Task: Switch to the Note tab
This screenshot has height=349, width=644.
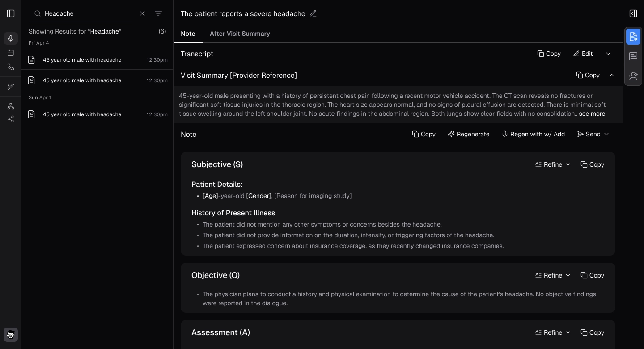Action: click(188, 34)
